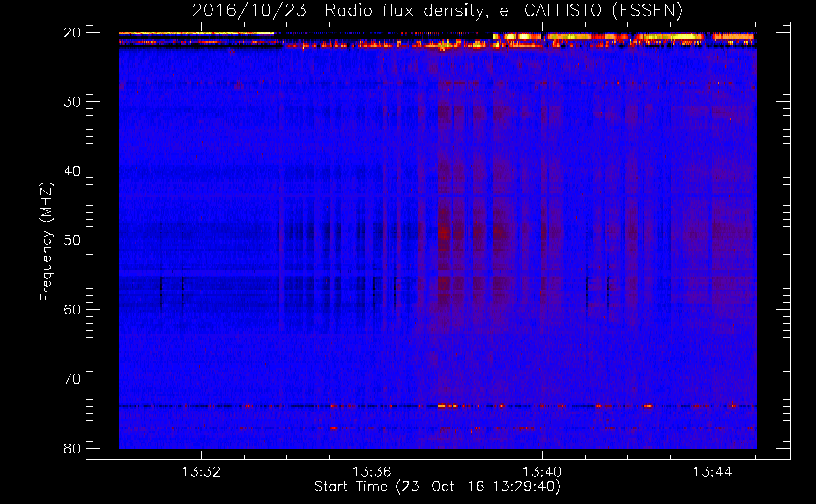Click the 70 MHz frequency label
The image size is (816, 504).
click(x=73, y=379)
